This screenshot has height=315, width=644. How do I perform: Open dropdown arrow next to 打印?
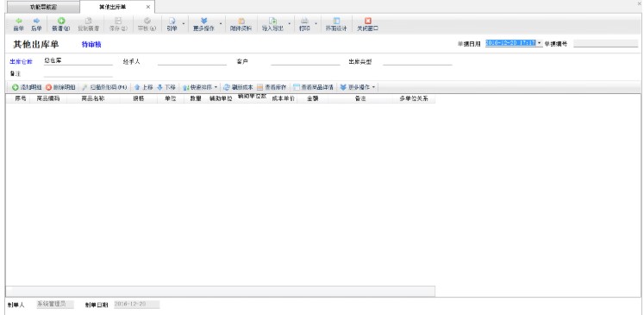316,24
